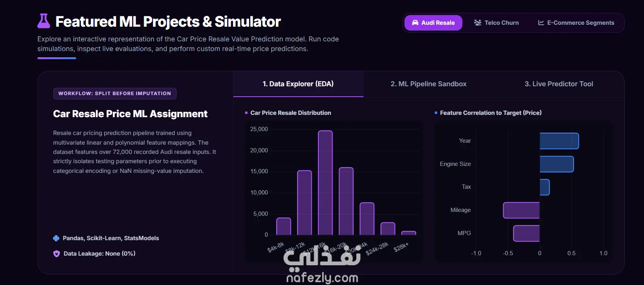Click the chart icon in E-Commerce Segments

pos(541,23)
